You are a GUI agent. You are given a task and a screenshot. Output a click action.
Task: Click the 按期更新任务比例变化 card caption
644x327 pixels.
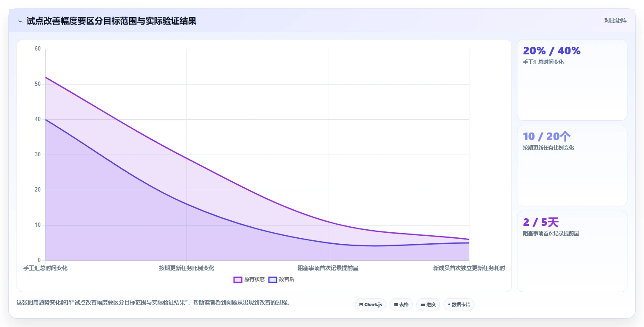click(548, 148)
